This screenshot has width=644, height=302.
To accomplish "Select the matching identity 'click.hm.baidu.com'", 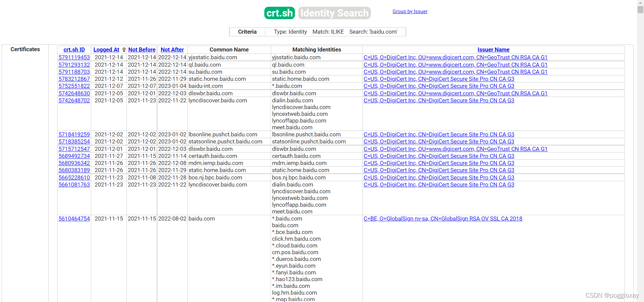I will pyautogui.click(x=296, y=239).
